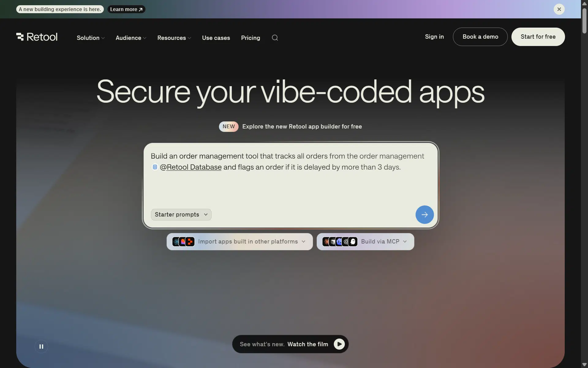Pause the background video
This screenshot has width=588, height=368.
[41, 347]
